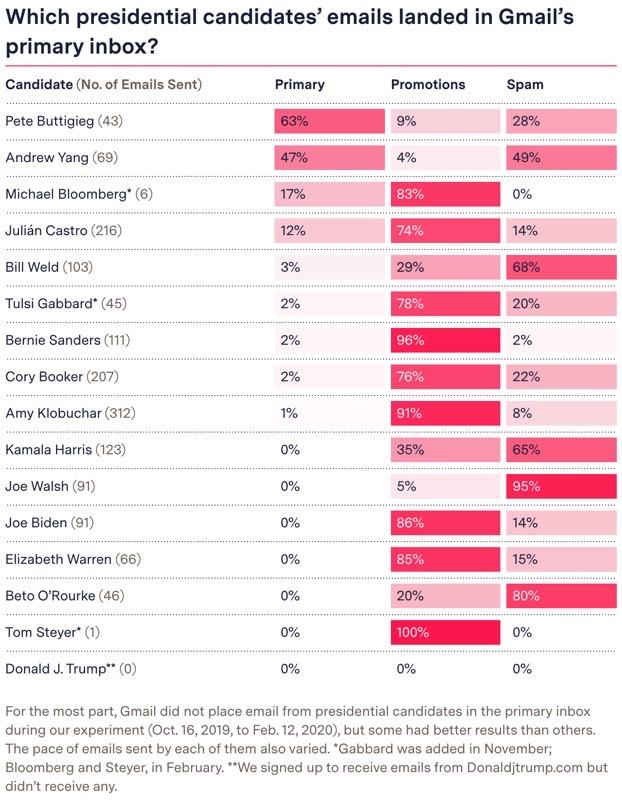Click the Promotions column header

tap(428, 84)
